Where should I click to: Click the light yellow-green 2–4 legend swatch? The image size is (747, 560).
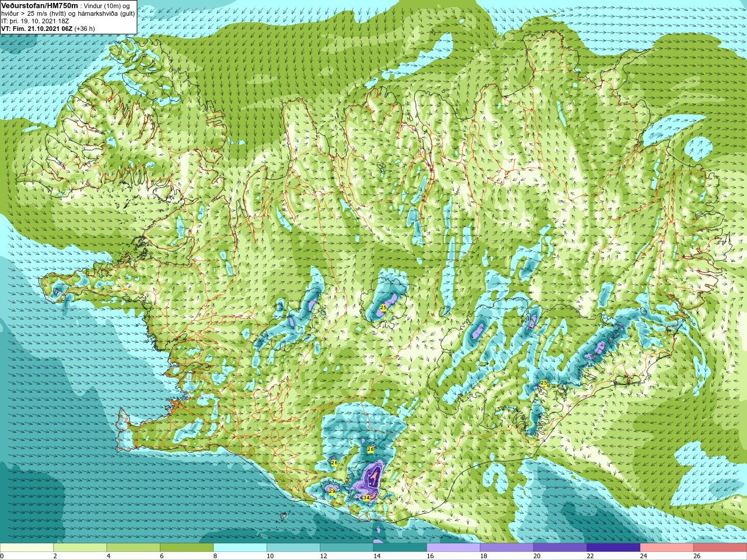[x=80, y=548]
